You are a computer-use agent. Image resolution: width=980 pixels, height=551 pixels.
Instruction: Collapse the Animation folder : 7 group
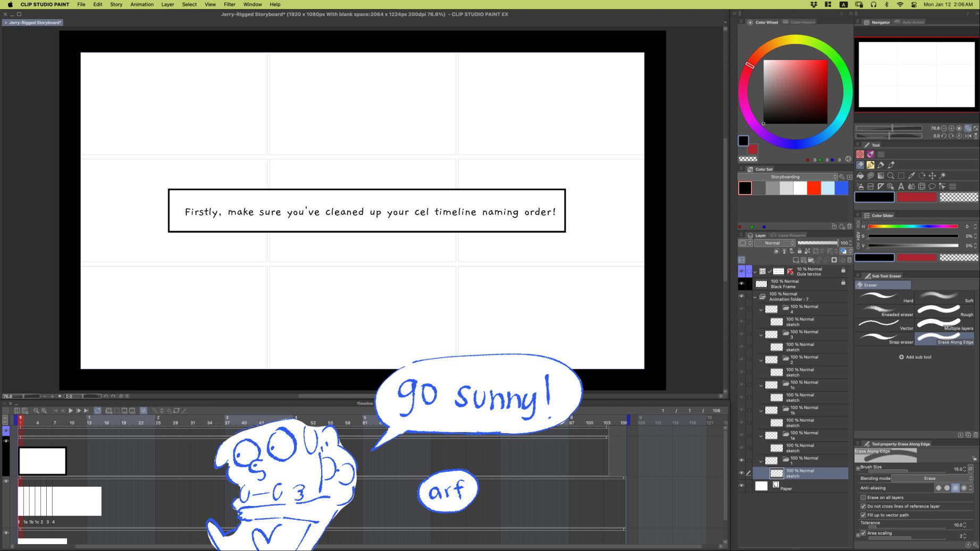pyautogui.click(x=755, y=297)
